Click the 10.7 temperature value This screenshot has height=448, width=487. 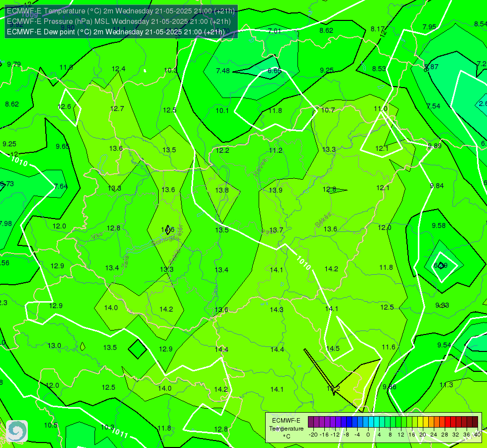point(328,110)
